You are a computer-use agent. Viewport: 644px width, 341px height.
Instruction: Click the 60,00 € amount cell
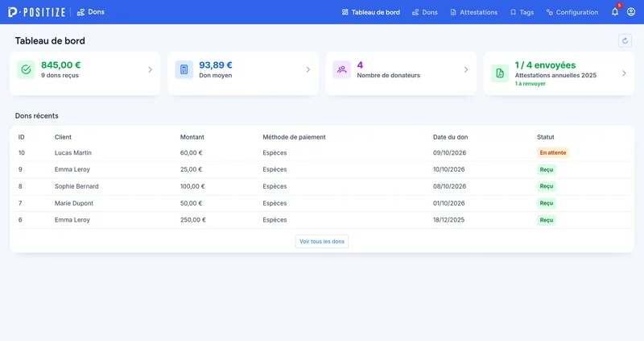[x=192, y=152]
